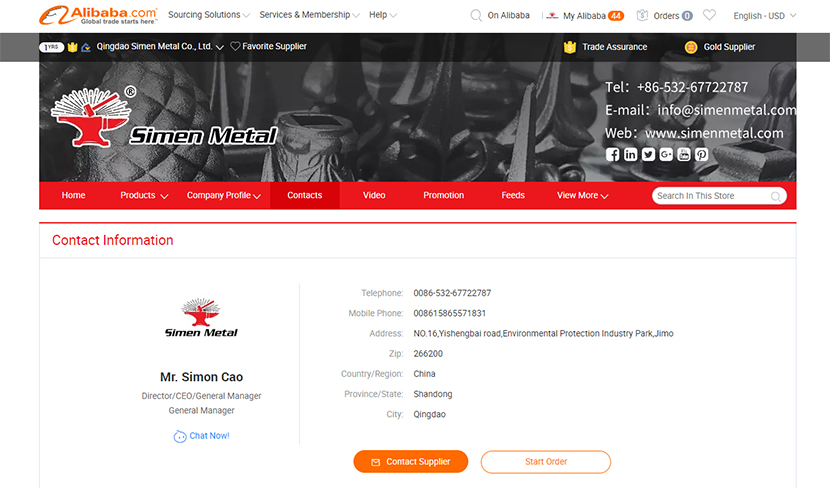
Task: Toggle Favorite Supplier heart
Action: [236, 47]
